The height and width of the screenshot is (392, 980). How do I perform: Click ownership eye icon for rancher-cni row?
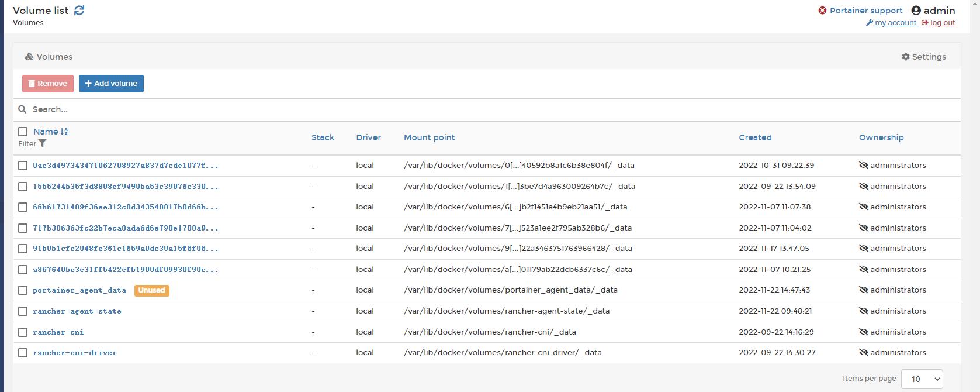[x=863, y=332]
